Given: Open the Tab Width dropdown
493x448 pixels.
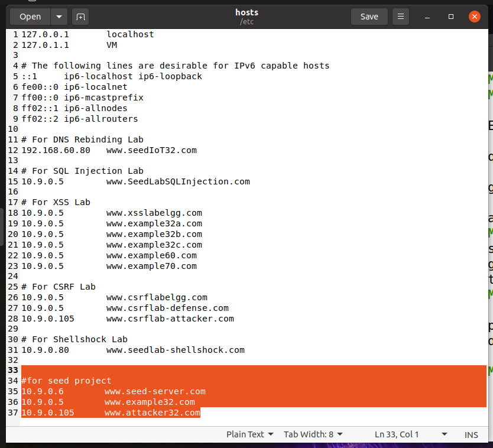Looking at the screenshot, I should (x=312, y=434).
